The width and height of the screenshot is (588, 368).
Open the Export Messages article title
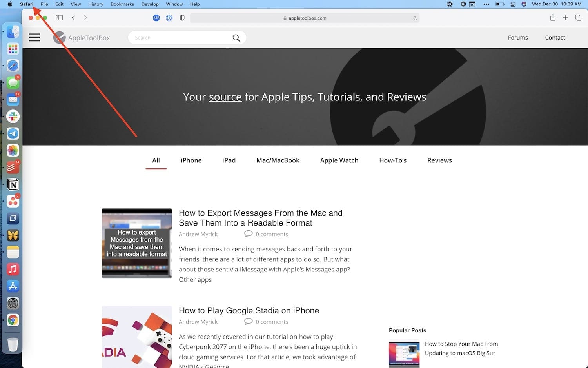(261, 218)
